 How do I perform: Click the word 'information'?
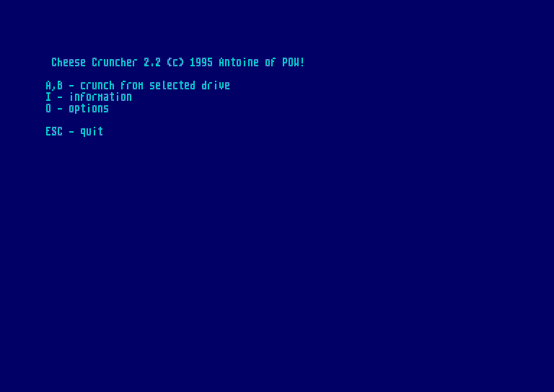click(x=100, y=97)
